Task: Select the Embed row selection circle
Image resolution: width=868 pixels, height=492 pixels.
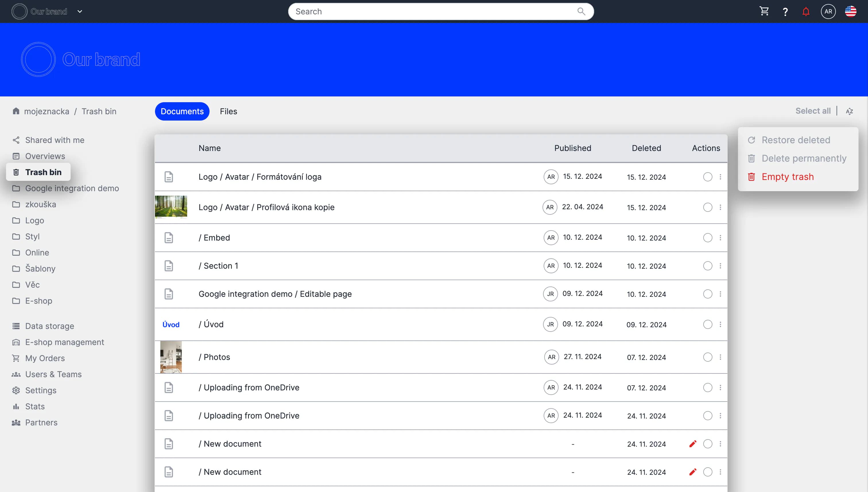Action: (708, 238)
